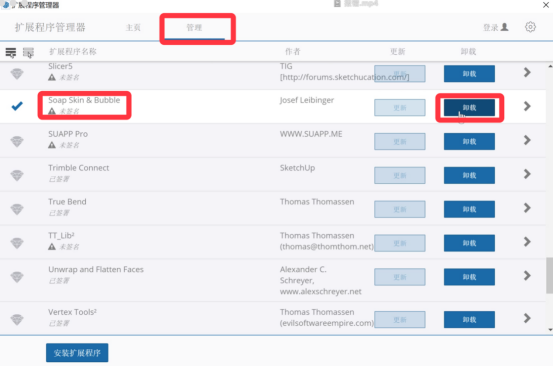Click the Unwrap and Flatten Faces name

point(96,269)
